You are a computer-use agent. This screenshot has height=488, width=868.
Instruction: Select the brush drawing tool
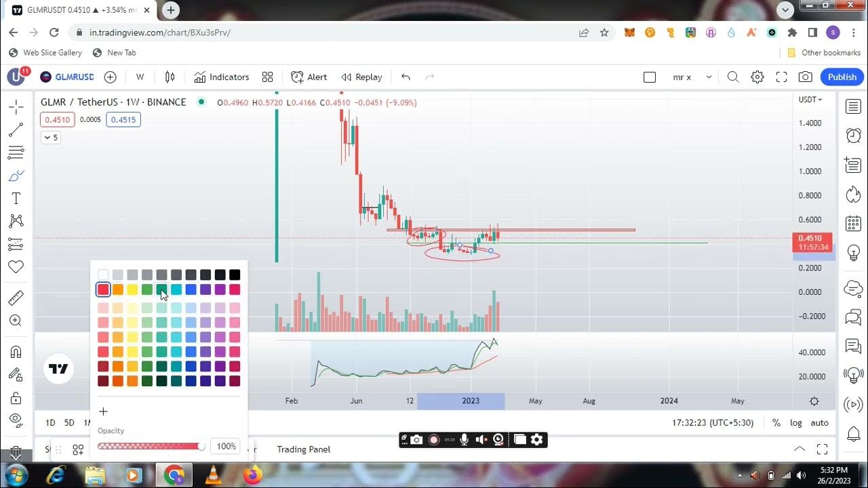[16, 176]
